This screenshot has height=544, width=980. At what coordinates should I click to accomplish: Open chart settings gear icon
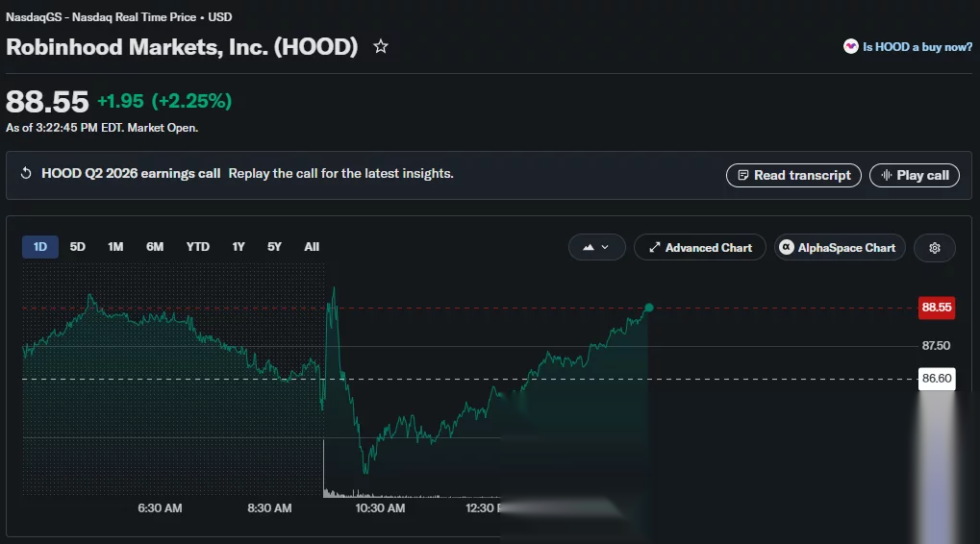(x=935, y=248)
